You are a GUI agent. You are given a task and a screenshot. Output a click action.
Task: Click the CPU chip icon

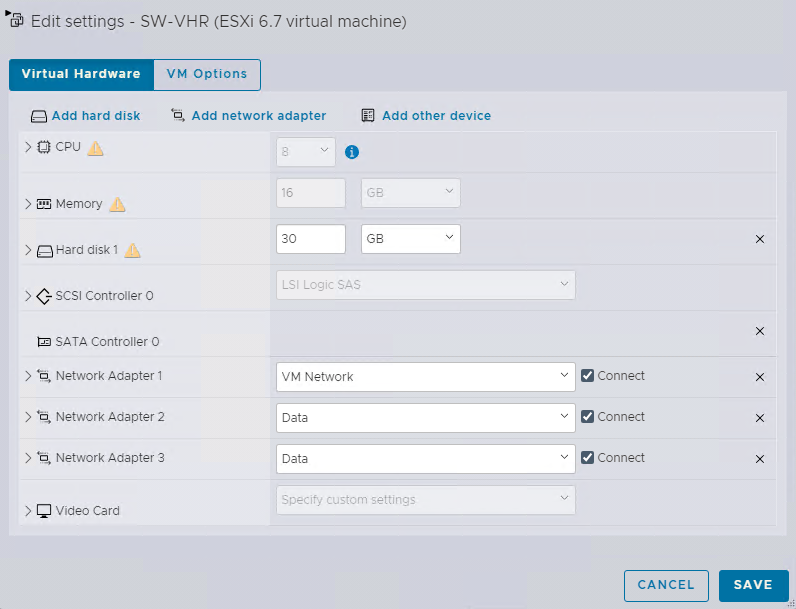(x=44, y=147)
